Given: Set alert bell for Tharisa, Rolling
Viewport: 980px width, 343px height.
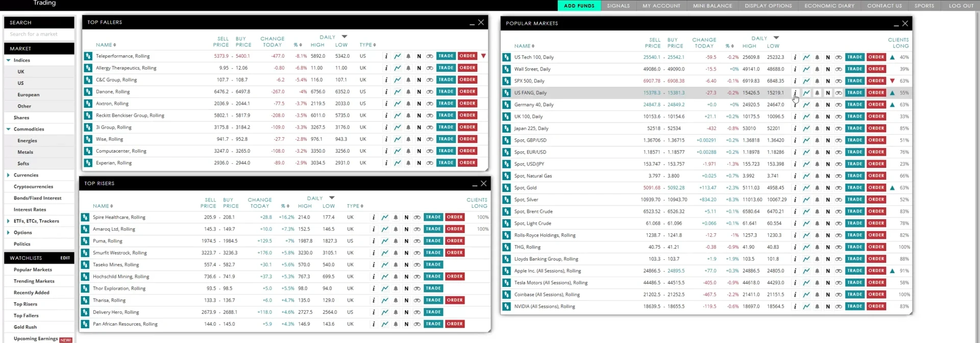Looking at the screenshot, I should tap(396, 301).
